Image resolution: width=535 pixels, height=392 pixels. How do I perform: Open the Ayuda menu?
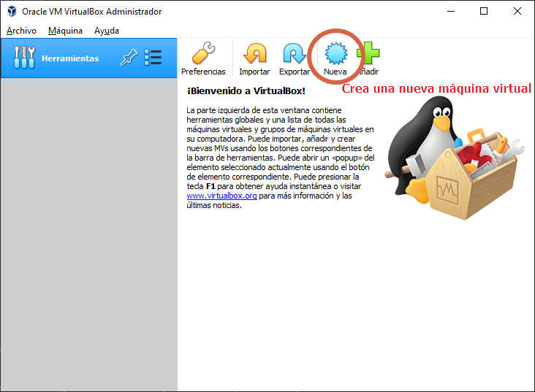106,31
